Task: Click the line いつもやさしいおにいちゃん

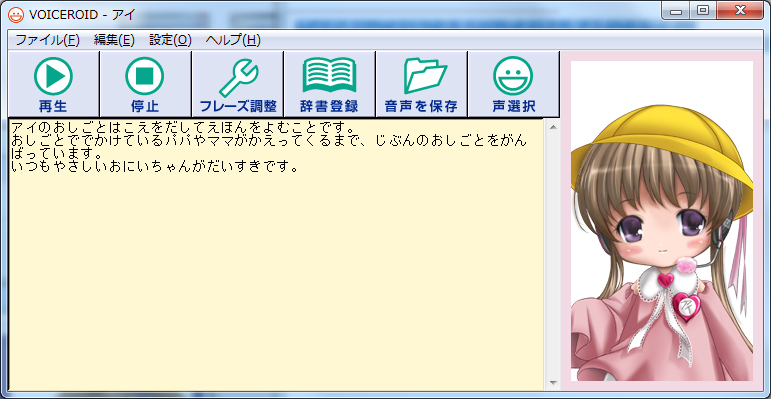Action: tap(154, 167)
